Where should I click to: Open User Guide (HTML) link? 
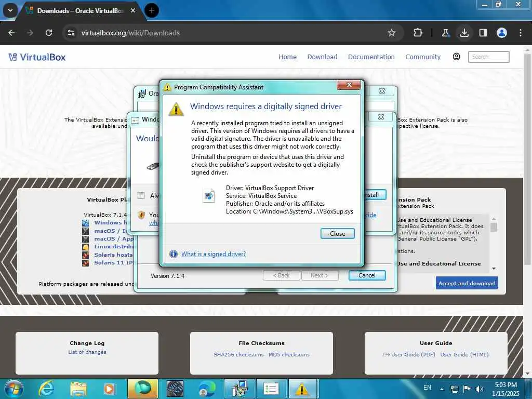(464, 354)
